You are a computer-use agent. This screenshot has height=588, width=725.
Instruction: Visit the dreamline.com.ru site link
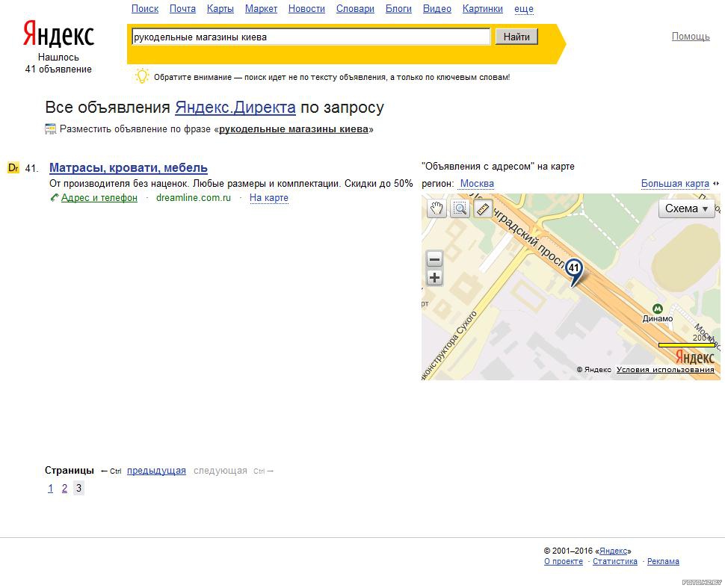click(x=194, y=198)
